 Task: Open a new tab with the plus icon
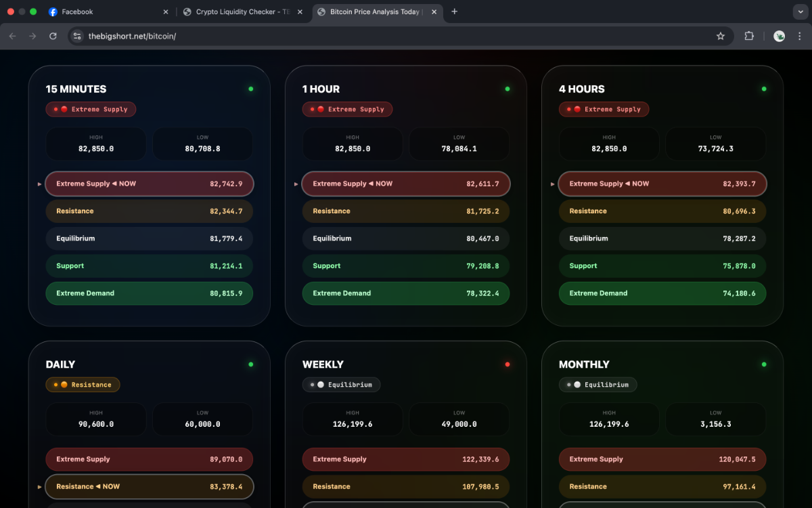pyautogui.click(x=454, y=12)
